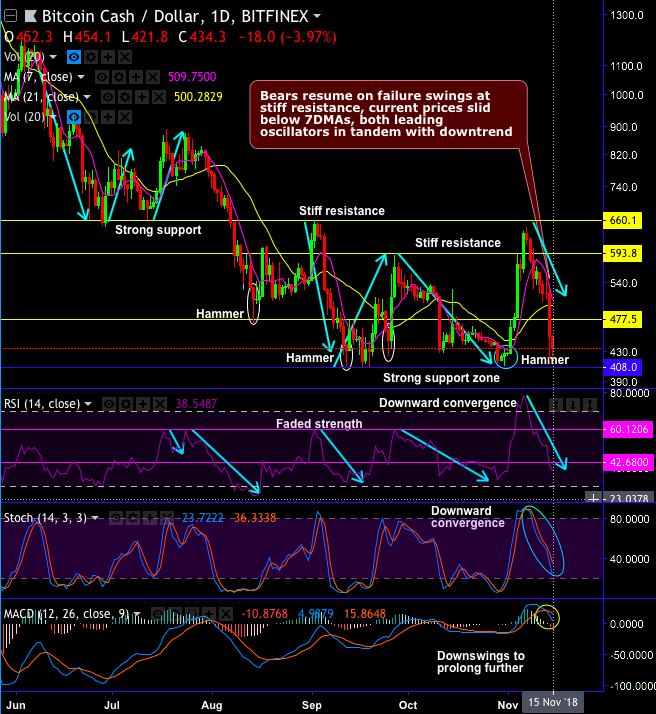Click the Stoch value 36.3338
Screen dimensions: 656x714
tap(255, 518)
